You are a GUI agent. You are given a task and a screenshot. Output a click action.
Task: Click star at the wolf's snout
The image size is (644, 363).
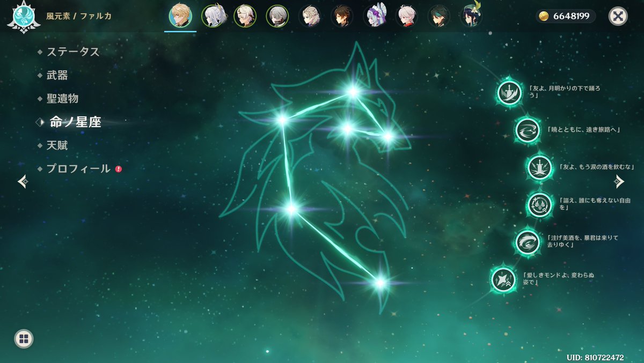tap(388, 136)
